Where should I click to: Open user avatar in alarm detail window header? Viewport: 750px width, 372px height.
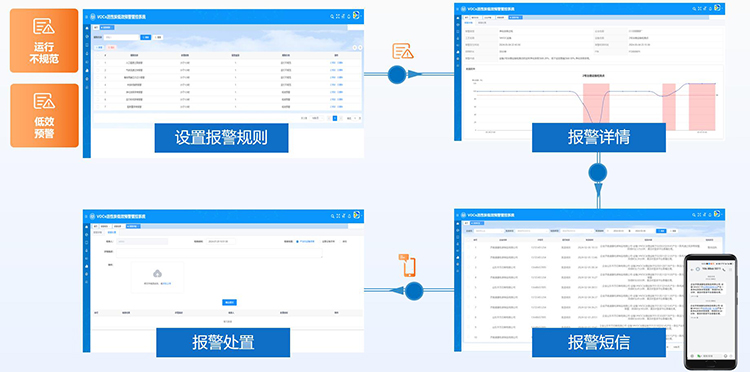(717, 7)
